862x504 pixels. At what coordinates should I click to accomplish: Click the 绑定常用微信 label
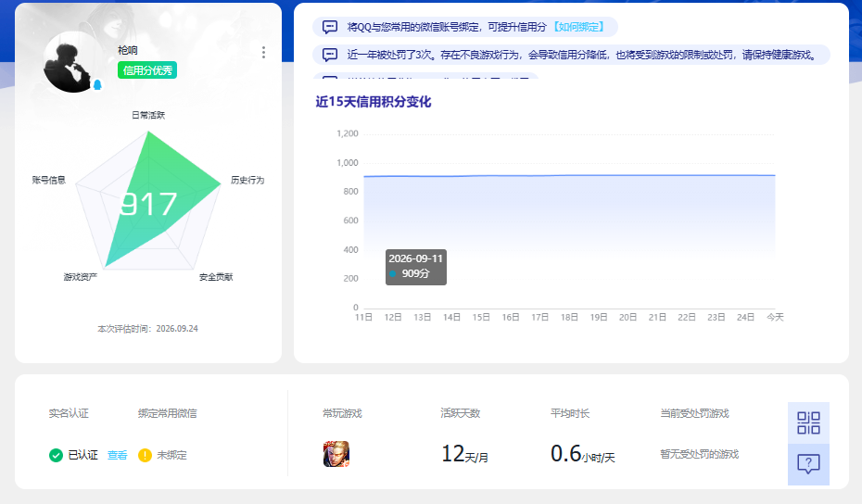[x=167, y=413]
